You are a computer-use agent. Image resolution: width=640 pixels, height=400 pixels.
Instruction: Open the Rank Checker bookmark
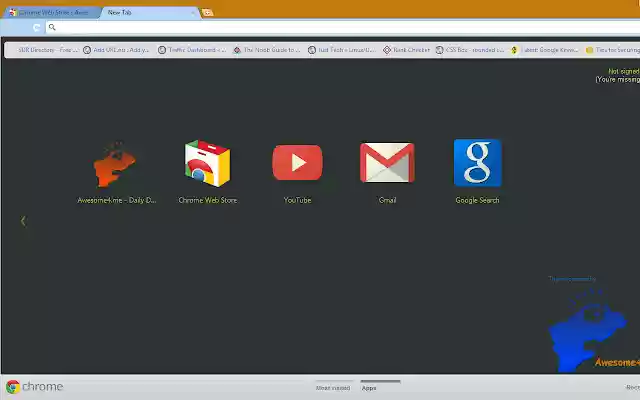click(x=407, y=50)
